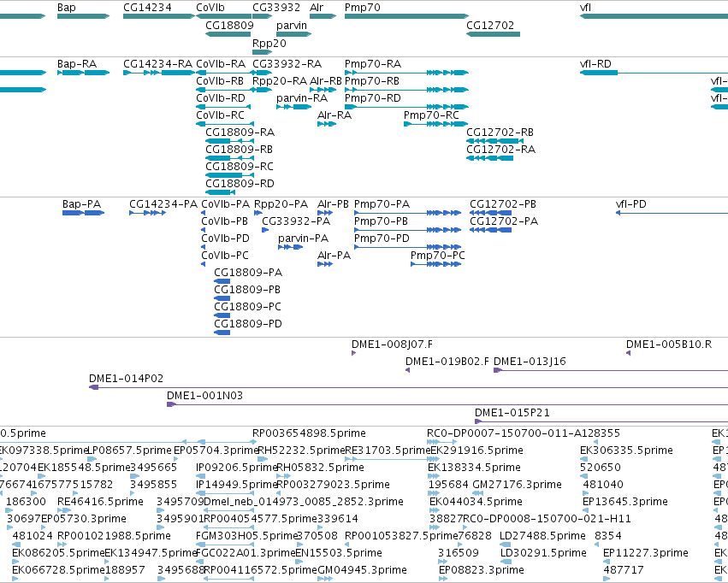The height and width of the screenshot is (583, 728).
Task: Select the EP11227.3prime EST label
Action: 645,553
